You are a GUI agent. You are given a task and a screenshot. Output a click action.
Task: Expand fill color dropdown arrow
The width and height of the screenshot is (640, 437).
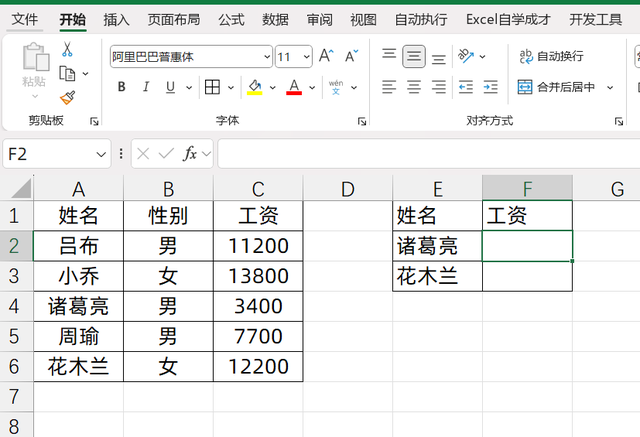click(272, 87)
